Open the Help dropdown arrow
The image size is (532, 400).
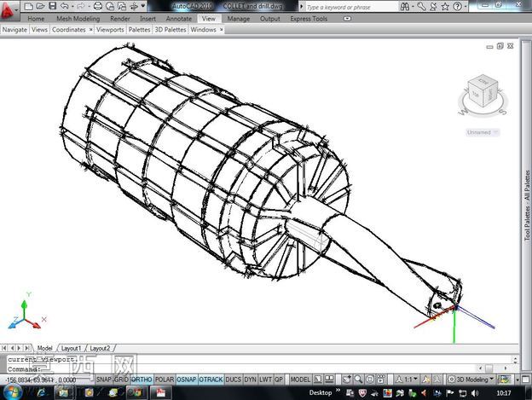point(464,7)
